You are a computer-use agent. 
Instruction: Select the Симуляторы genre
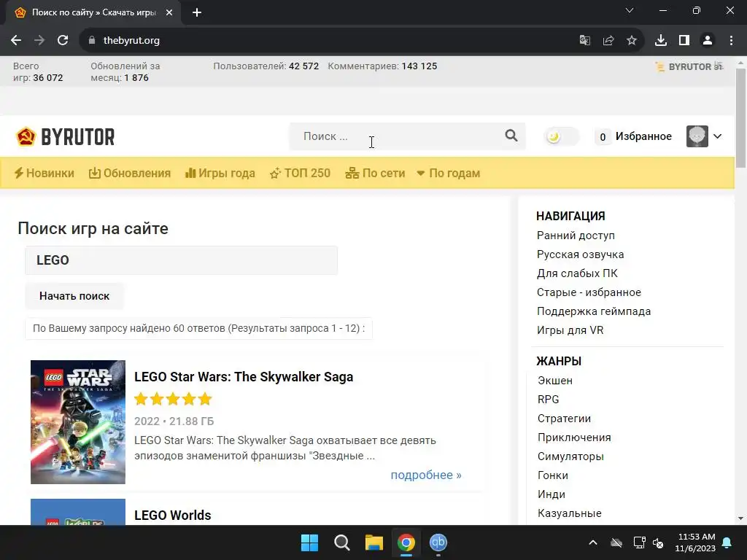(570, 456)
